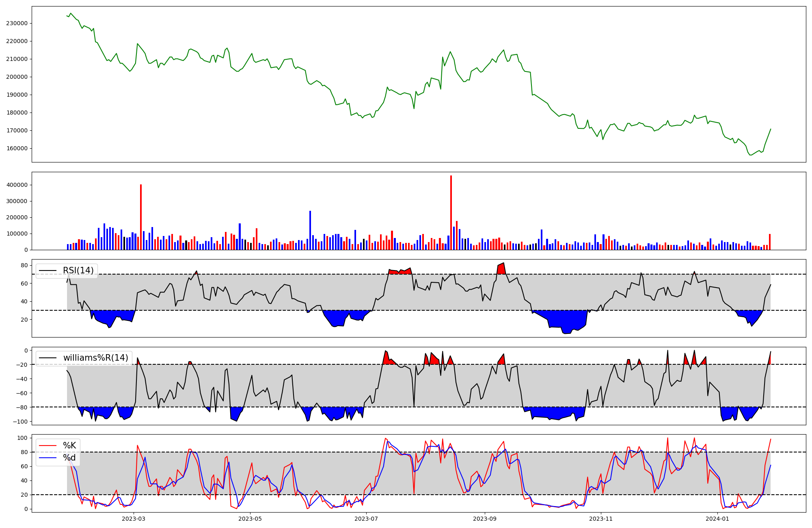Click the williams%R(14) legend label
This screenshot has height=528, width=812.
pos(95,358)
